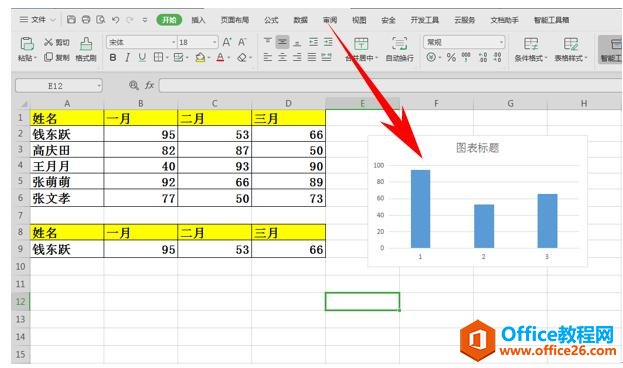Screen dimensions: 623x368
Task: Undo the last action
Action: point(116,19)
